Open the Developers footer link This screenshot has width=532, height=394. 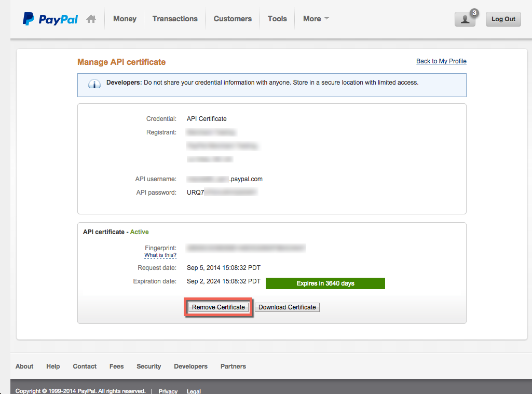coord(190,366)
